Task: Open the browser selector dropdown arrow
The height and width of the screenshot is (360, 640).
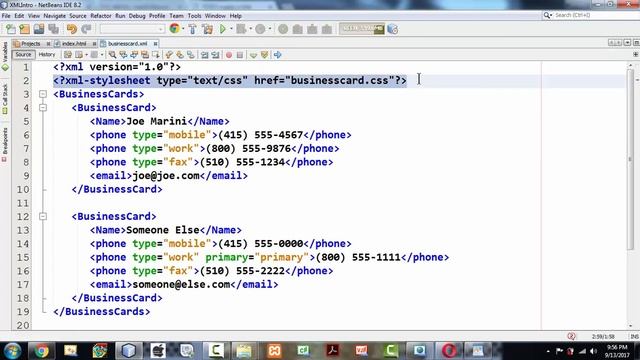Action: 183,29
